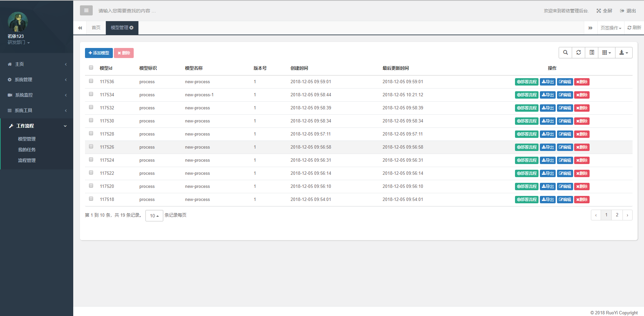Open the page size 10 dropdown

[154, 216]
